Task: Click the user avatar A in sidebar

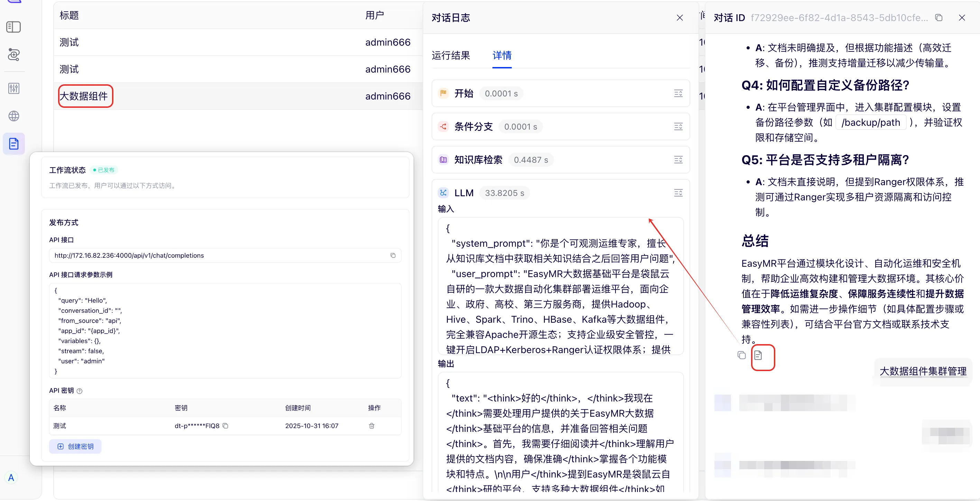Action: 11,478
